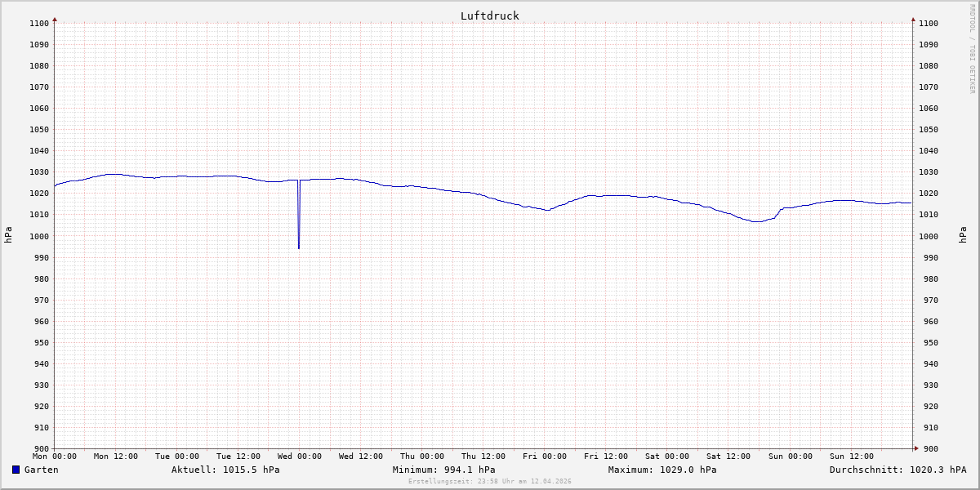The height and width of the screenshot is (490, 980).
Task: Click the red arrow atop the left axis
Action: (55, 19)
